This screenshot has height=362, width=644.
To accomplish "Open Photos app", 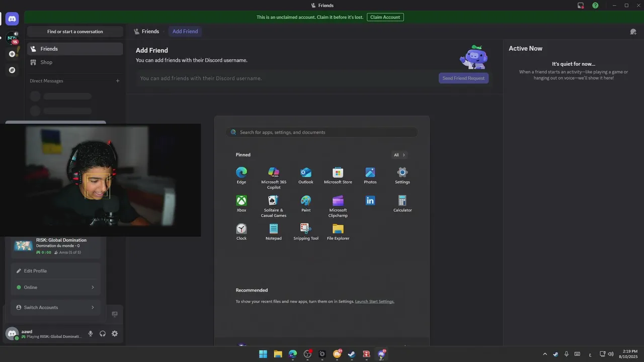I will 370,175.
